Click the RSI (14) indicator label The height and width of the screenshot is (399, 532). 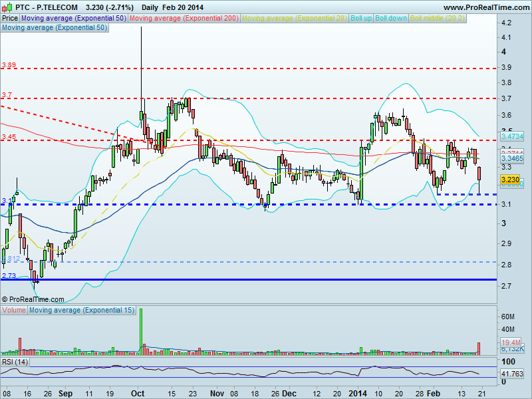pos(15,362)
